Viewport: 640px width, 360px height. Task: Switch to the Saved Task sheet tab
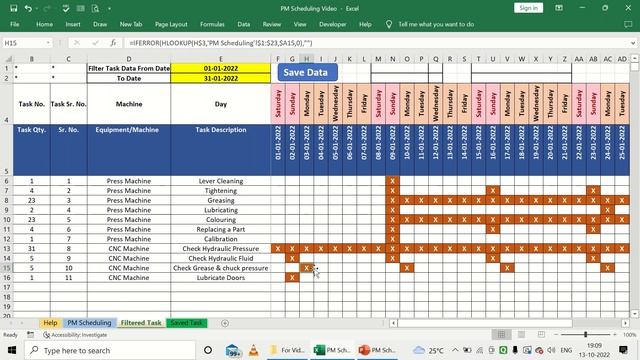pyautogui.click(x=187, y=323)
